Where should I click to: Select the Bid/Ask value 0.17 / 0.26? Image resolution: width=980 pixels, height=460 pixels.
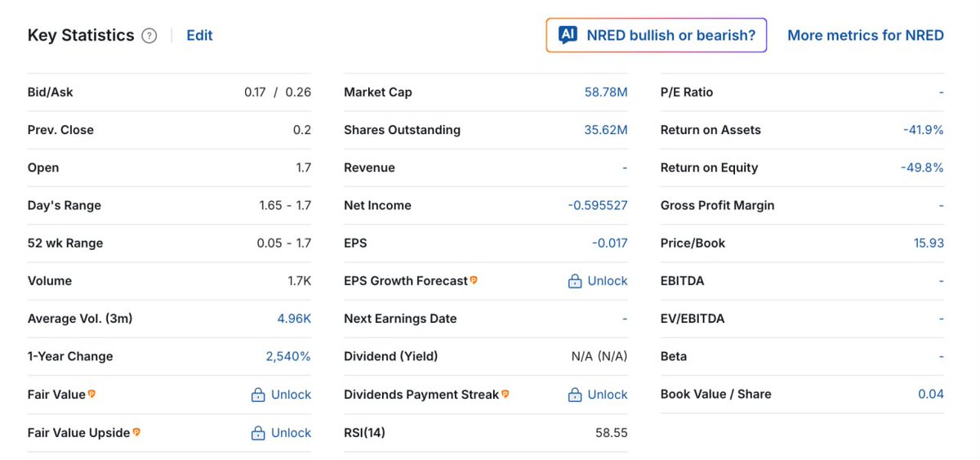pos(278,92)
